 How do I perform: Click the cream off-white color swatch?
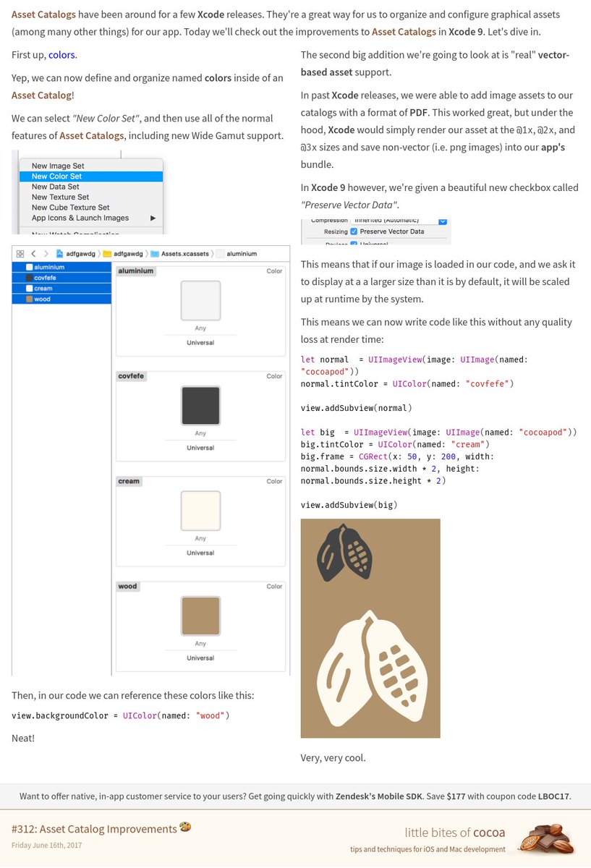[x=200, y=510]
